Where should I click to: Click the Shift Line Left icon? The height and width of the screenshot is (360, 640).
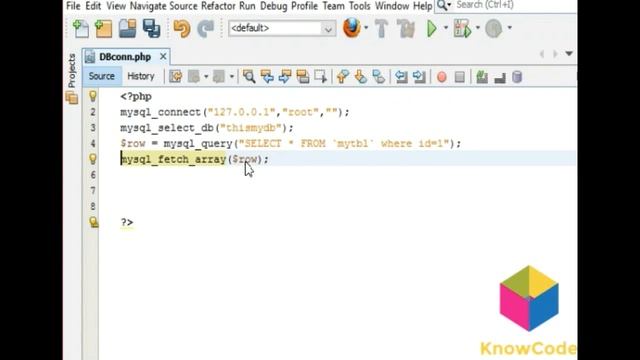[x=401, y=77]
